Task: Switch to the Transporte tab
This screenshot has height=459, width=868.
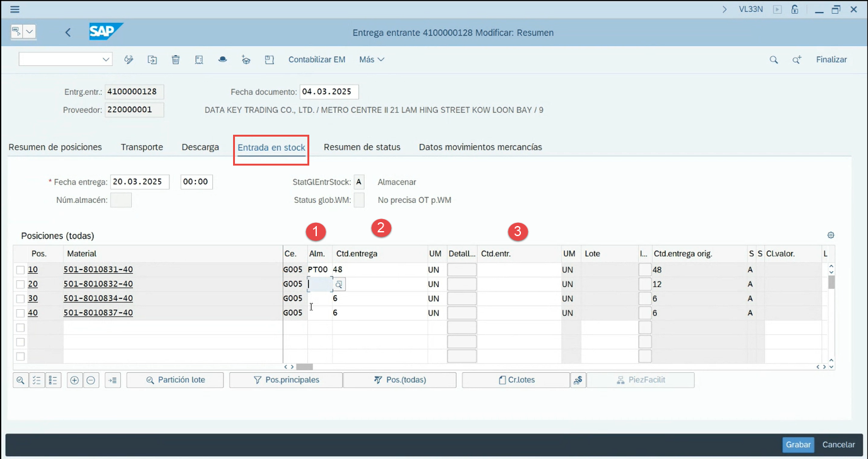Action: pos(142,147)
